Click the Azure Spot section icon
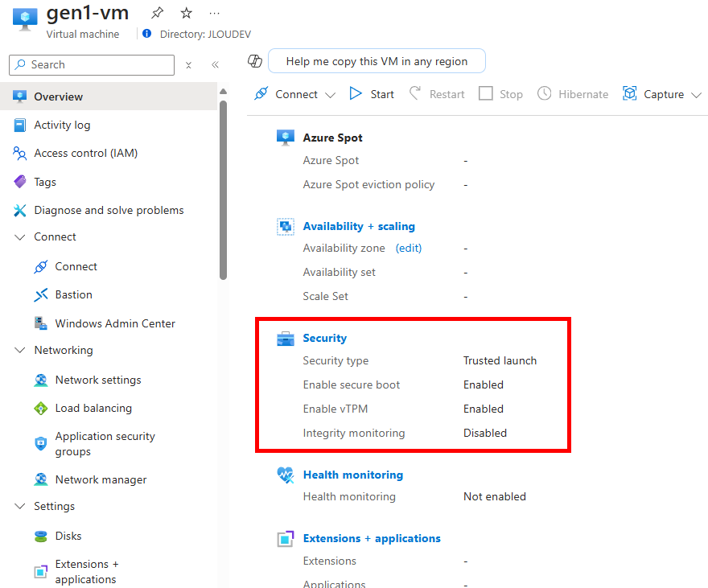708x588 pixels. pyautogui.click(x=286, y=138)
